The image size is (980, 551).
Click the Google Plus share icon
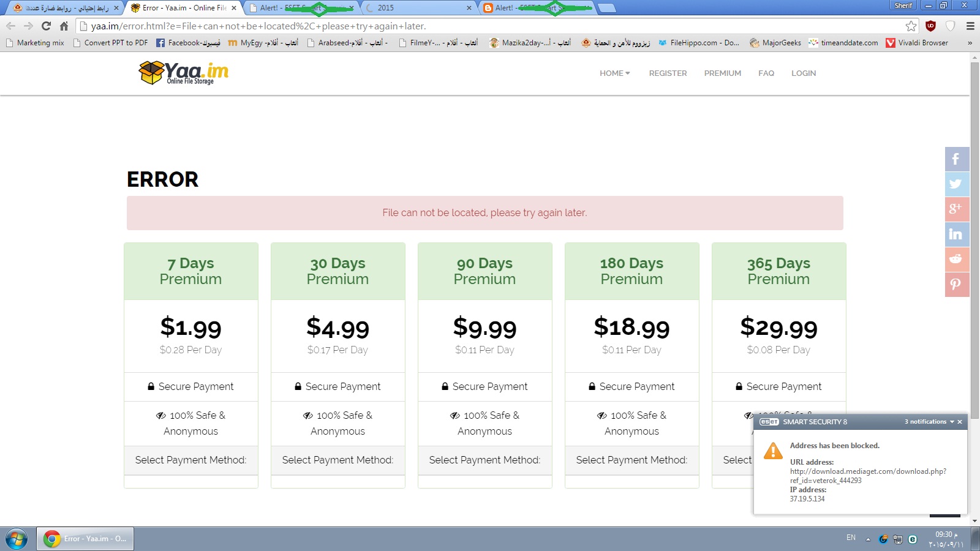click(956, 209)
